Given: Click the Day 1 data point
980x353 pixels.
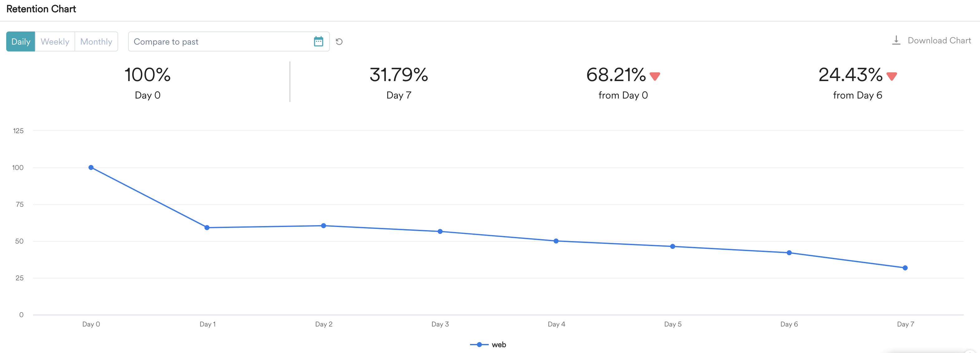Looking at the screenshot, I should pyautogui.click(x=207, y=228).
